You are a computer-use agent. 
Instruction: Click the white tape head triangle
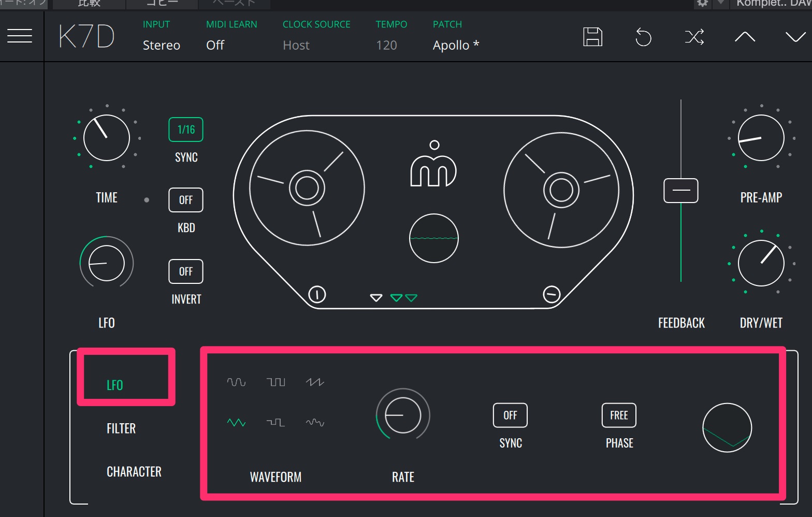point(376,298)
